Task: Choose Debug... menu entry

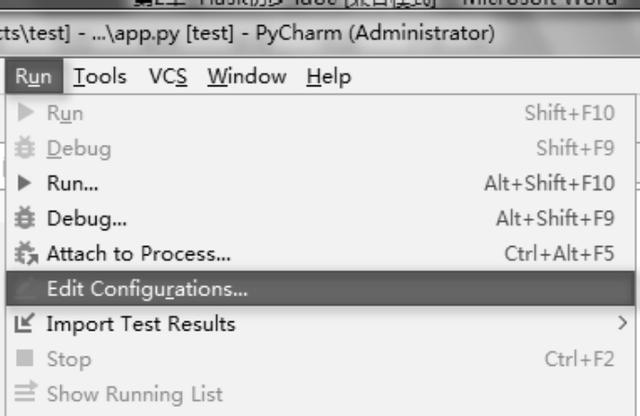Action: point(320,218)
